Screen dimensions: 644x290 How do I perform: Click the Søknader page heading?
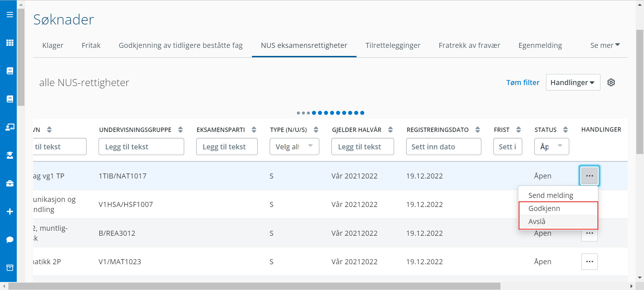pyautogui.click(x=64, y=20)
